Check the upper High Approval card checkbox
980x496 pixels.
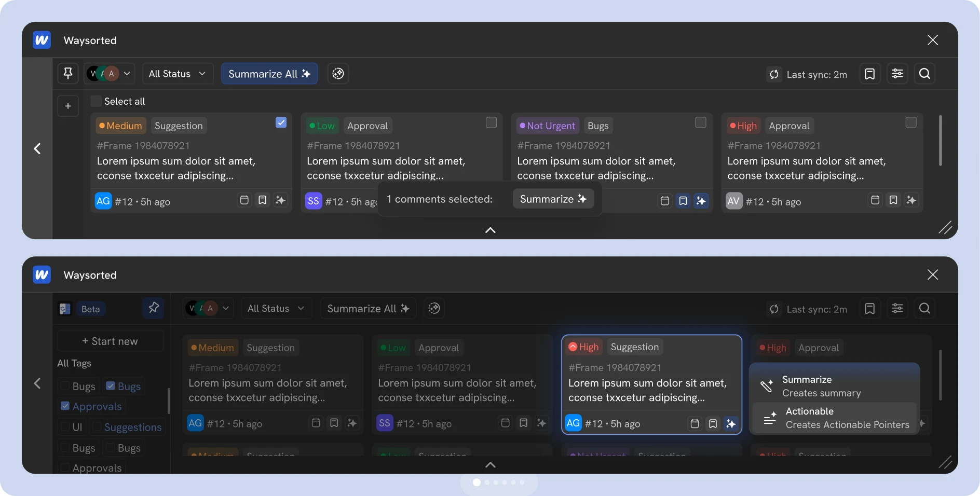pyautogui.click(x=911, y=122)
